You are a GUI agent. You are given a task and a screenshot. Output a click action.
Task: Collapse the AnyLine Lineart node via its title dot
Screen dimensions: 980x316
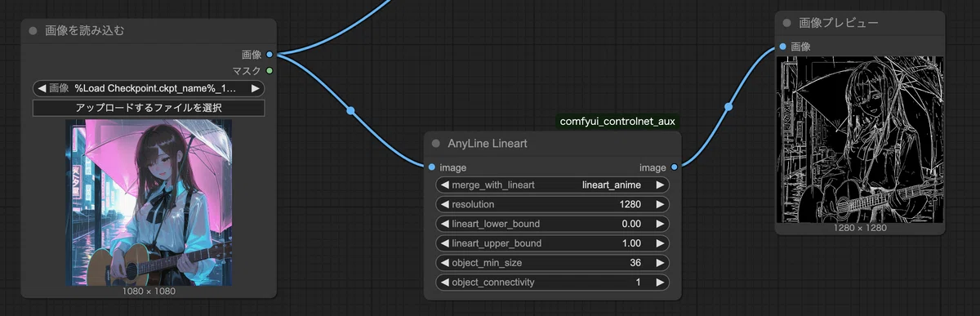point(436,143)
